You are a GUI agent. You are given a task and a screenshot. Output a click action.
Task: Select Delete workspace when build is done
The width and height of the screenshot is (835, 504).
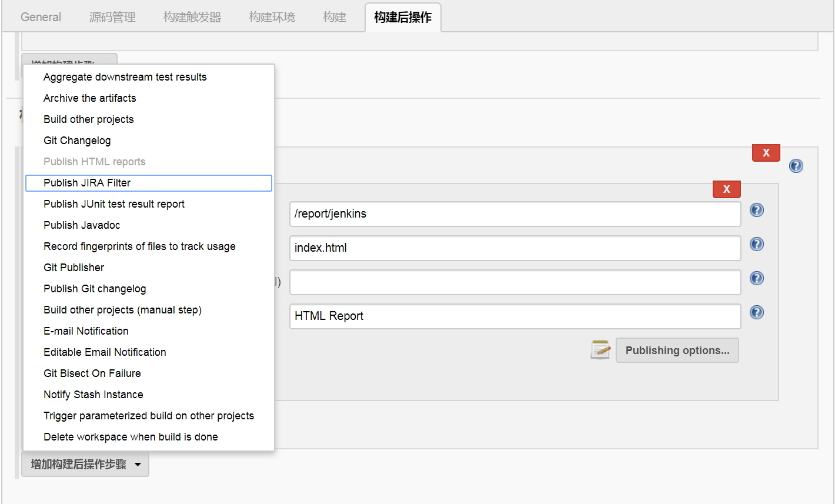[149, 437]
